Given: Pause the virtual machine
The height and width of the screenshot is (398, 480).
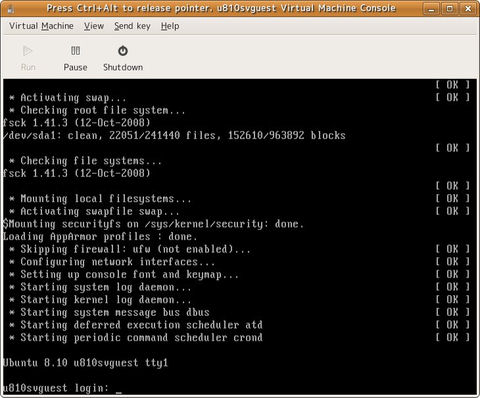Looking at the screenshot, I should coord(75,58).
